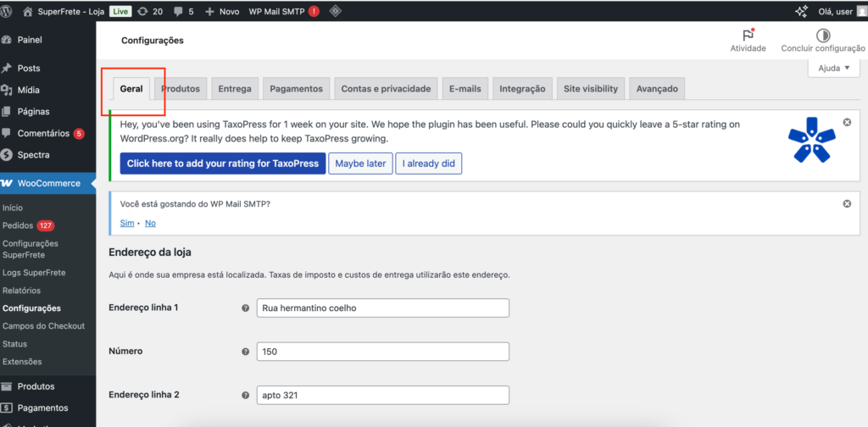Click the Posts pin icon

pos(7,69)
